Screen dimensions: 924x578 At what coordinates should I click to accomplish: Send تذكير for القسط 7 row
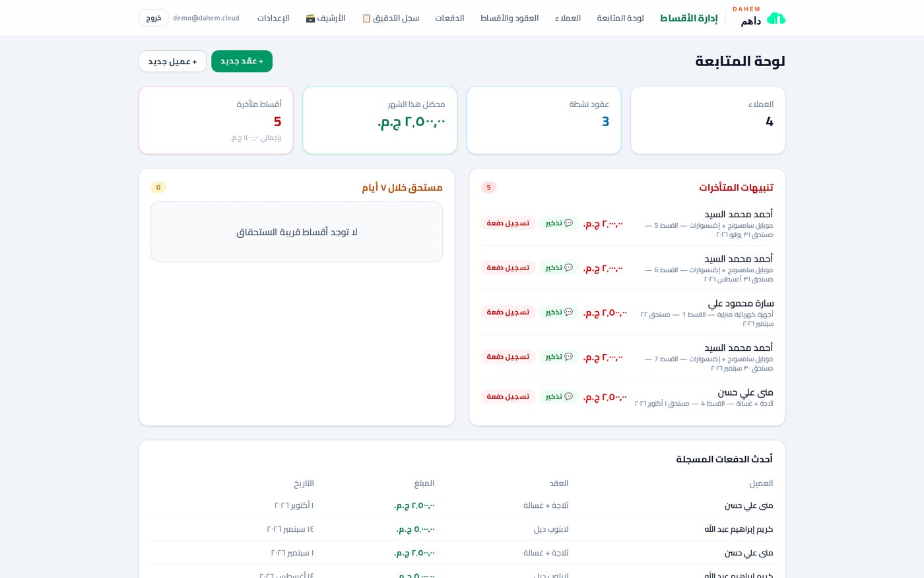[559, 357]
